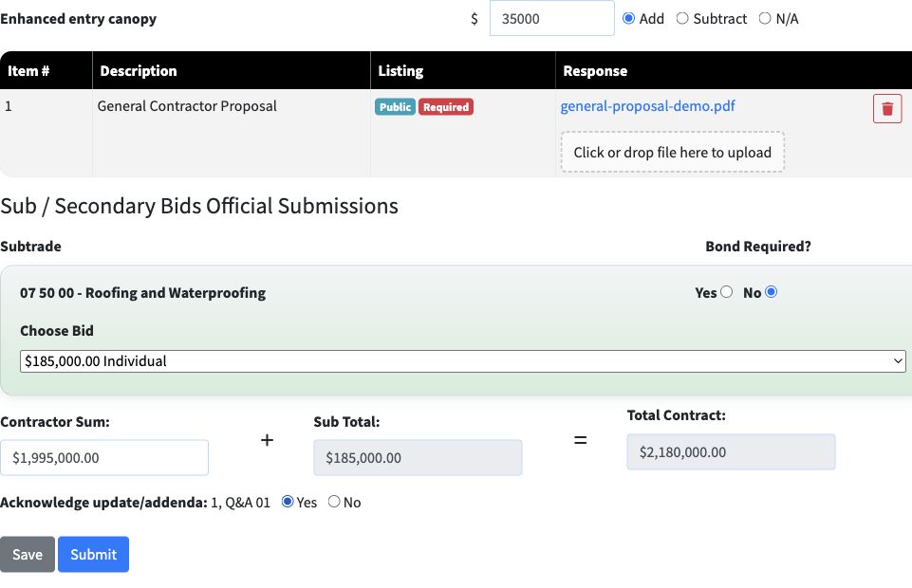Click the Required listing badge

(x=445, y=107)
